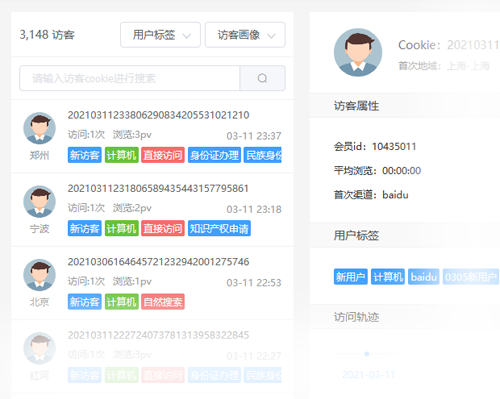The image size is (500, 399).
Task: Click the baidu user tag
Action: point(424,277)
